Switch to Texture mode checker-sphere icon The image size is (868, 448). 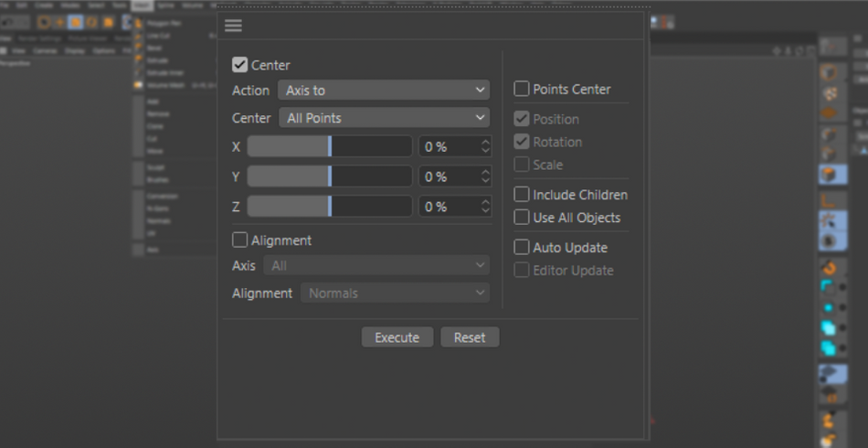(x=829, y=93)
